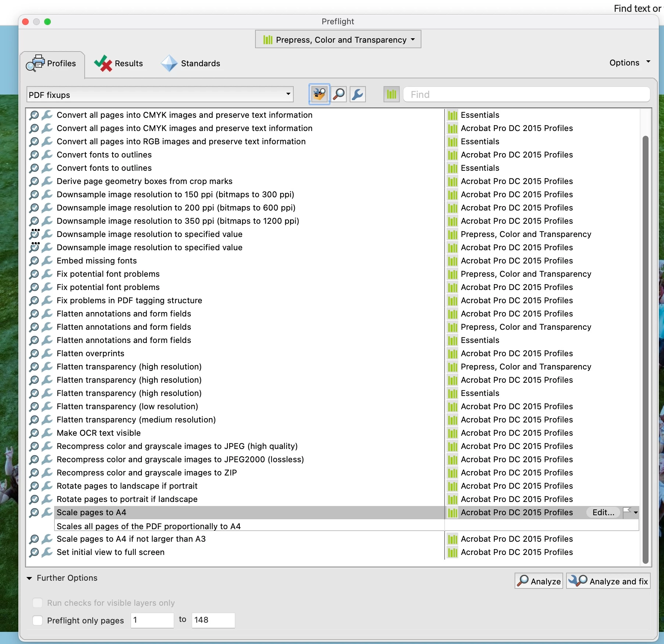
Task: Click the green library icon beside Find
Action: click(391, 95)
